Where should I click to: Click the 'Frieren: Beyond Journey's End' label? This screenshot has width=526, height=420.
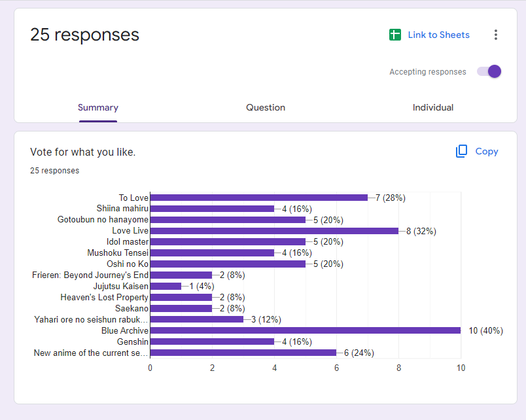point(90,275)
